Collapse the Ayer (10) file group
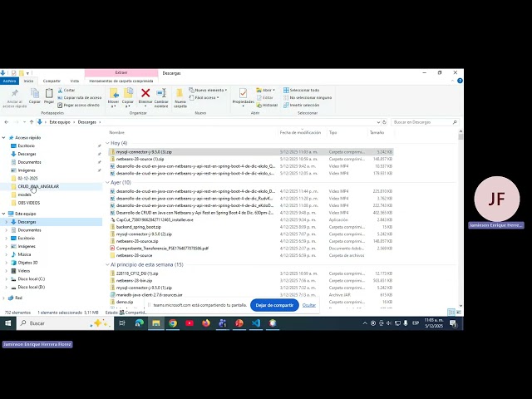The image size is (532, 399). [107, 183]
